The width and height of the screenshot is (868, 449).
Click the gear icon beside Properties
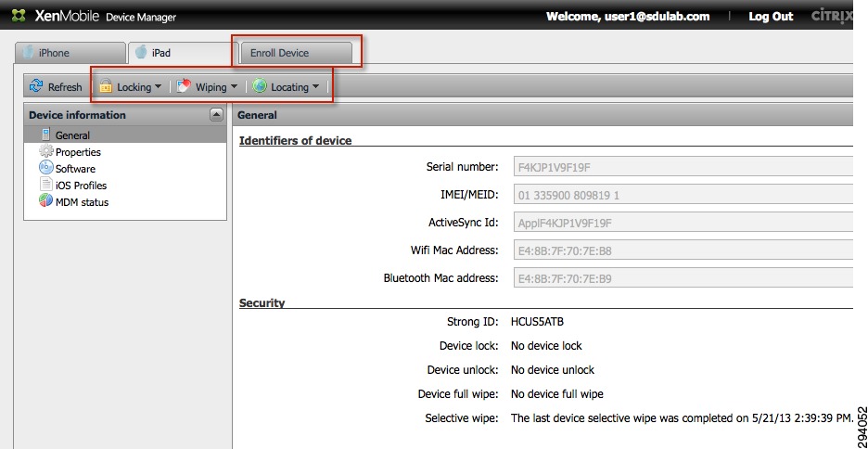click(x=45, y=151)
